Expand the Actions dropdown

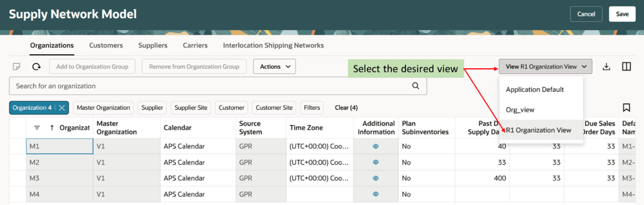click(x=275, y=66)
